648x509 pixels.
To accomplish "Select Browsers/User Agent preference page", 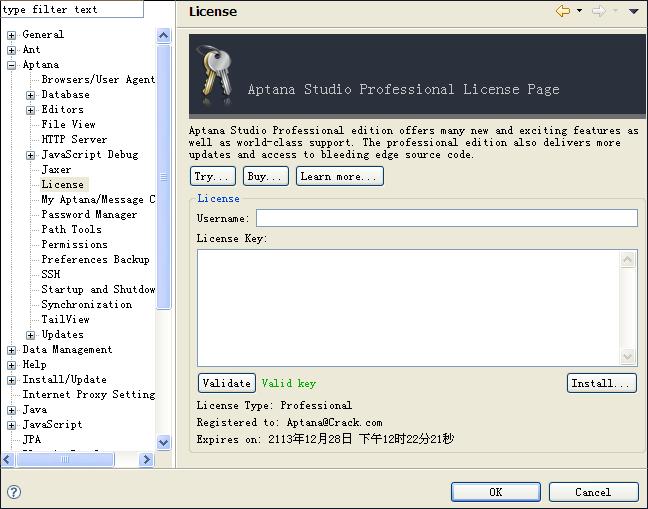I will (x=98, y=79).
